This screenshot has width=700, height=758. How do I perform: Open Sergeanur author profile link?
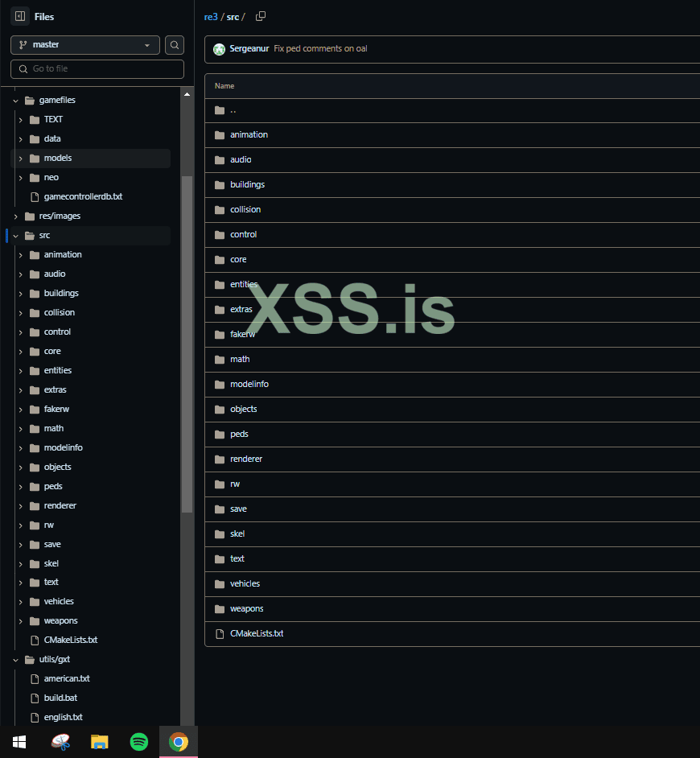pos(249,48)
